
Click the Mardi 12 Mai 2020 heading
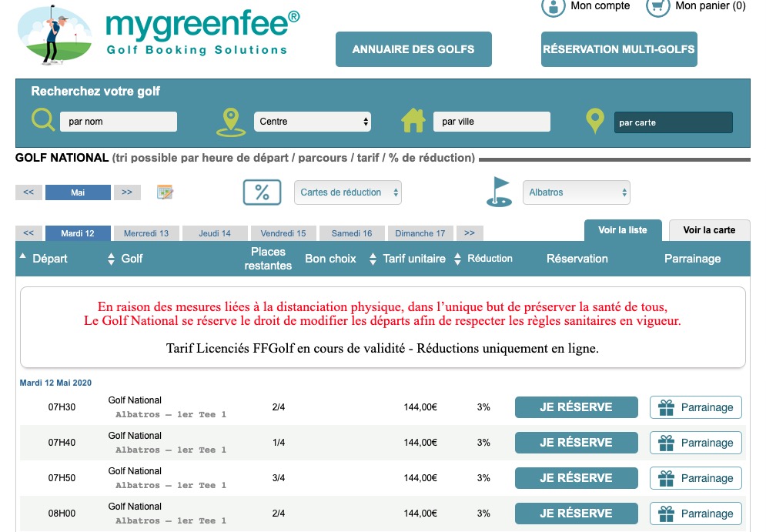click(x=55, y=383)
